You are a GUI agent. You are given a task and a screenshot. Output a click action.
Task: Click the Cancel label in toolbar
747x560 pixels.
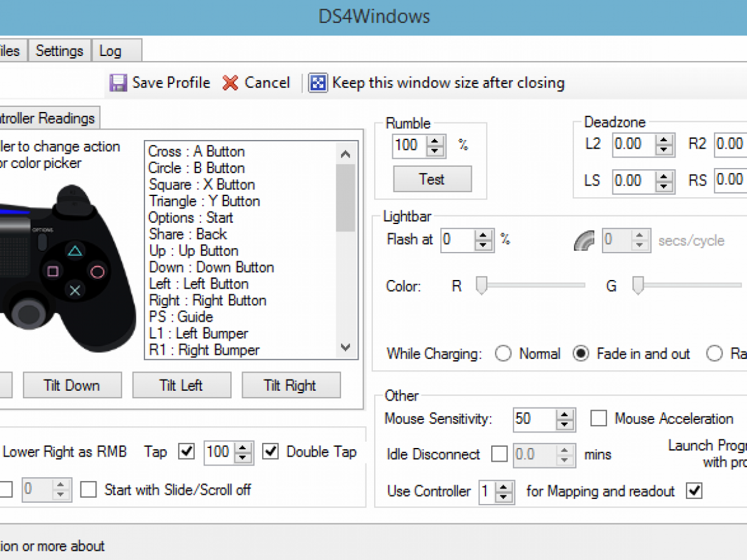267,83
